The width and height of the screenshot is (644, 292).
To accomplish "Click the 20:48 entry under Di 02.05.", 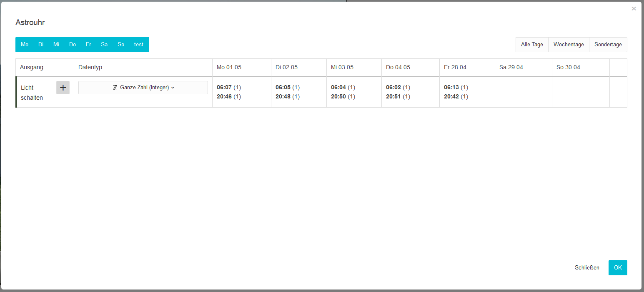I will pyautogui.click(x=283, y=97).
